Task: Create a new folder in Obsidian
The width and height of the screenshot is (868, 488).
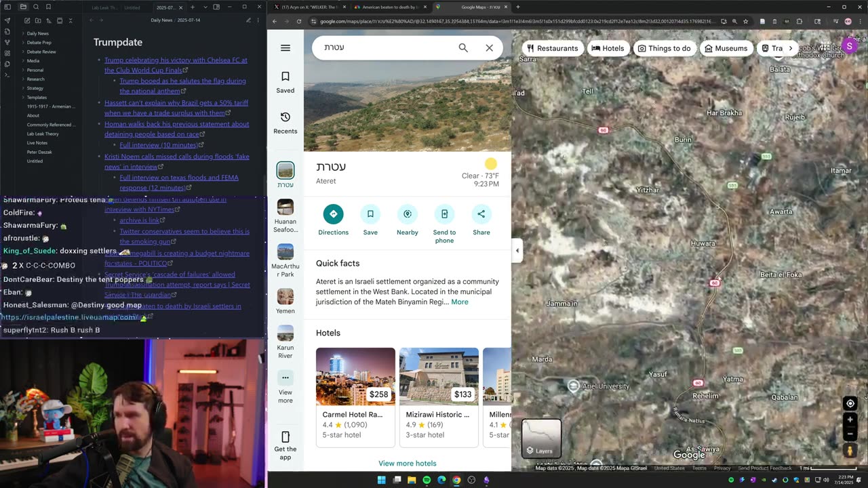Action: pos(37,20)
